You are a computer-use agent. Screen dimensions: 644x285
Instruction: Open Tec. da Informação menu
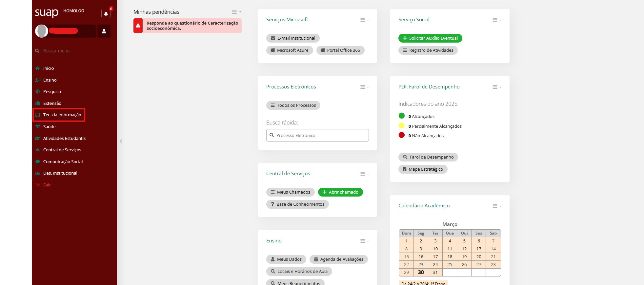62,115
